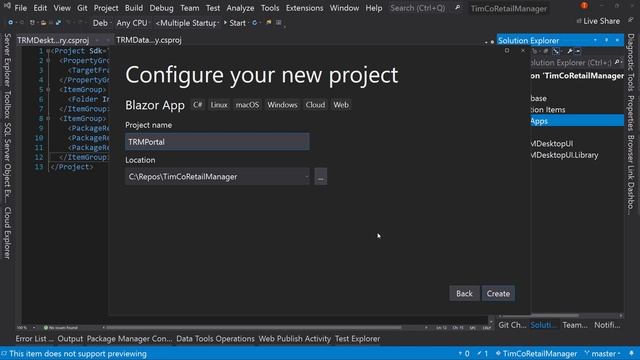This screenshot has height=360, width=640.
Task: Open the Error List tab
Action: coord(34,338)
